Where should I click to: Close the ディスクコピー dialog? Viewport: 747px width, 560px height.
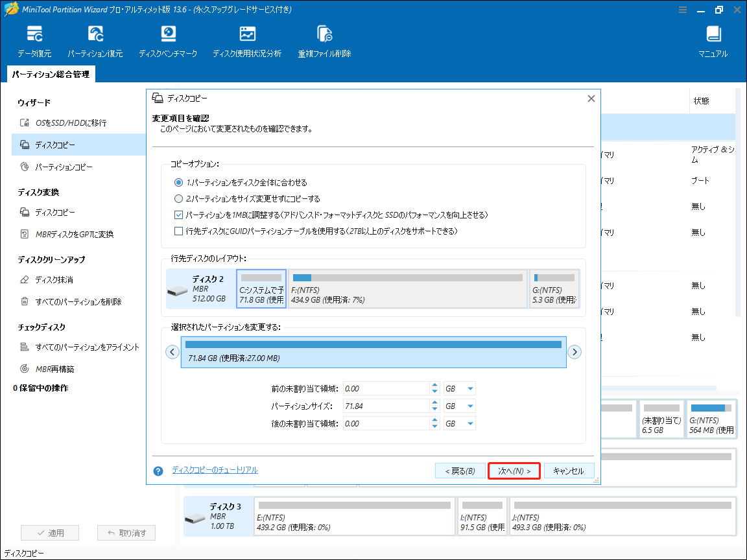coord(591,99)
